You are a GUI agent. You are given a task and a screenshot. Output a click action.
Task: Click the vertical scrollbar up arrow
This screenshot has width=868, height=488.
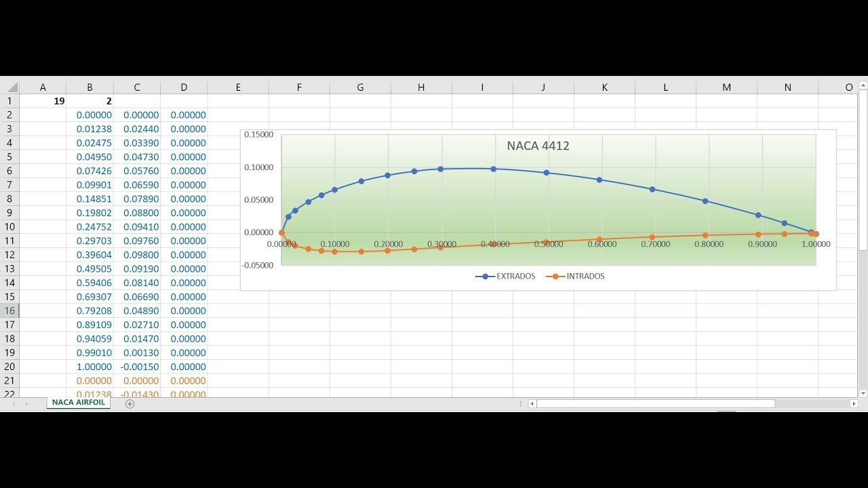point(863,86)
